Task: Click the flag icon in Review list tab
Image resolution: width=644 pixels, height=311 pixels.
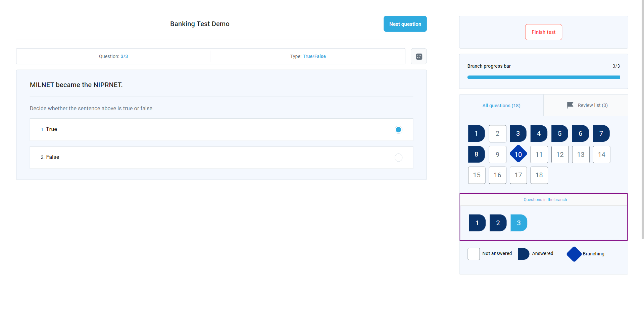Action: click(x=570, y=105)
